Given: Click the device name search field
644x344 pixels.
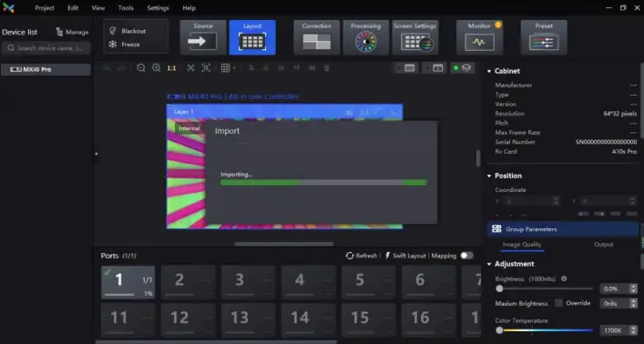Looking at the screenshot, I should coord(46,48).
